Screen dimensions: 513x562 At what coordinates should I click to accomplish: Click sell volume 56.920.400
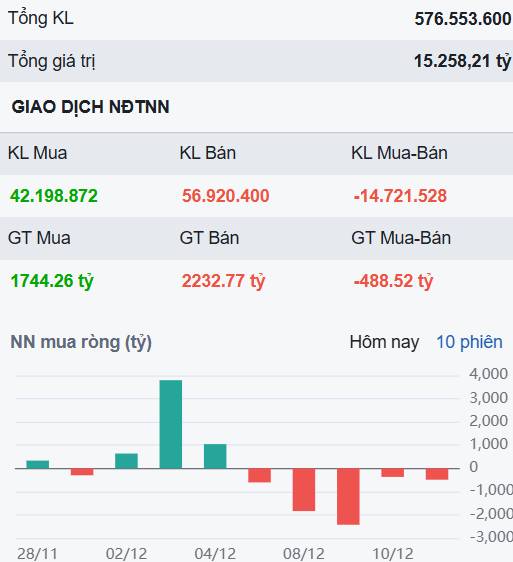tap(225, 196)
